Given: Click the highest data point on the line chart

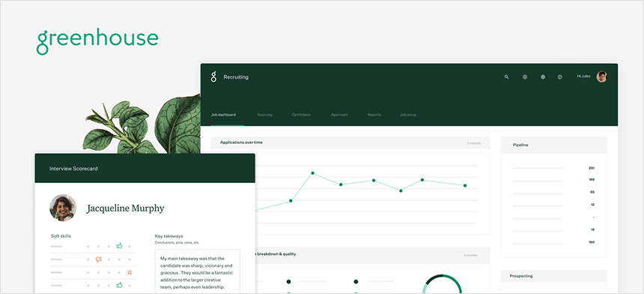Looking at the screenshot, I should 312,173.
